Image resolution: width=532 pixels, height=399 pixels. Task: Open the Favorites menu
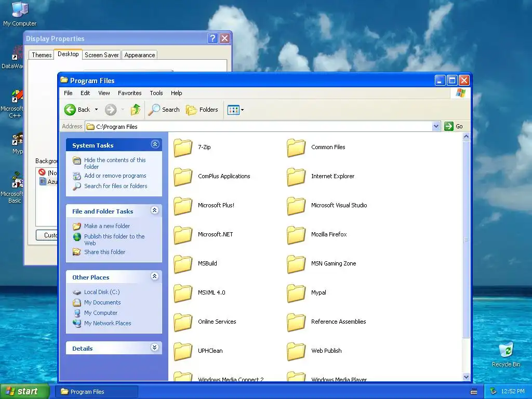click(x=129, y=93)
